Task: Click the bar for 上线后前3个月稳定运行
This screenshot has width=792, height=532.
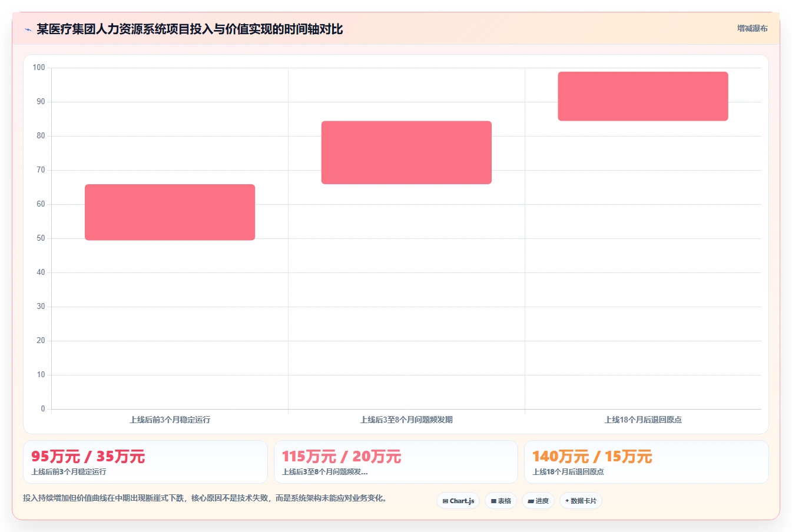Action: 170,212
